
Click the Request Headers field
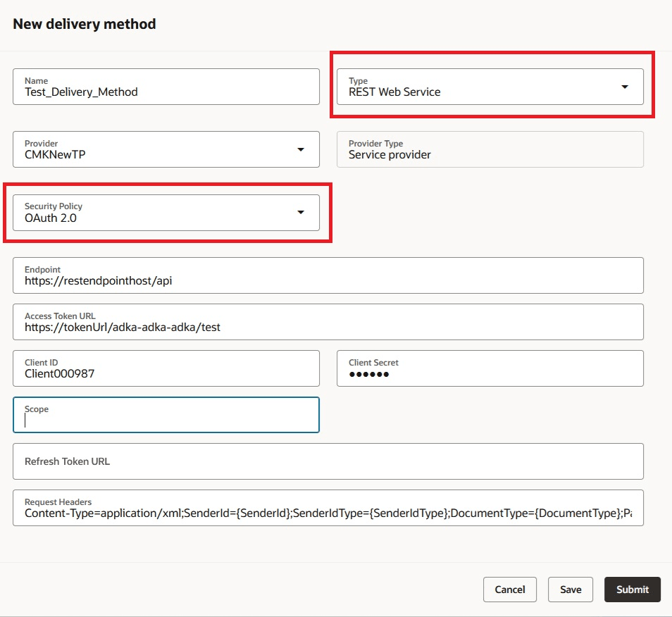pyautogui.click(x=328, y=508)
